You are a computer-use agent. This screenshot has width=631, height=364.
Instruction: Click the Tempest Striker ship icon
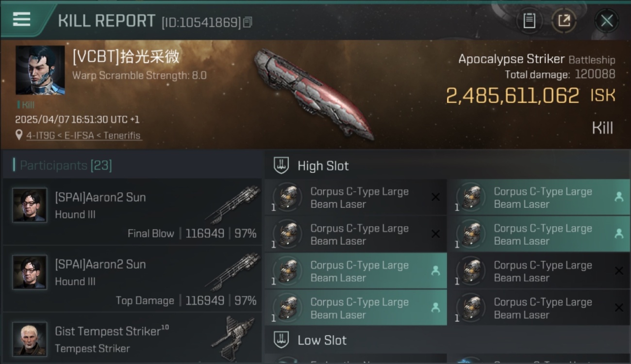pos(233,338)
